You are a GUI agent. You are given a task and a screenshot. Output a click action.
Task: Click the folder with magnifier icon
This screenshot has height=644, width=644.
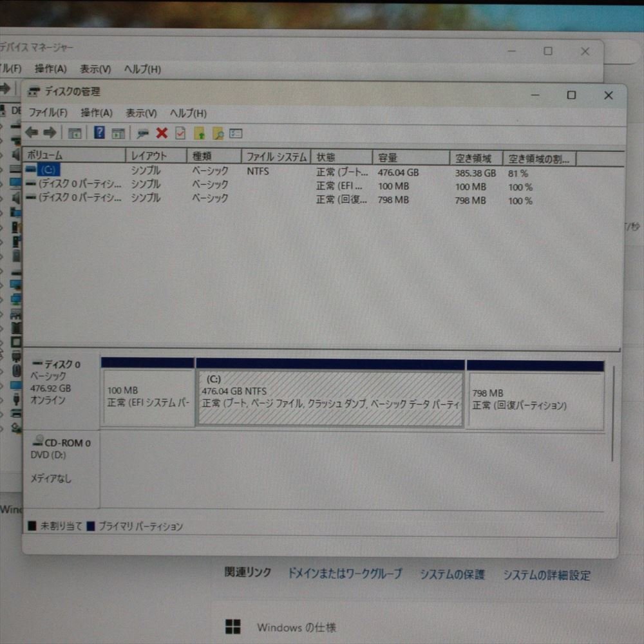218,133
